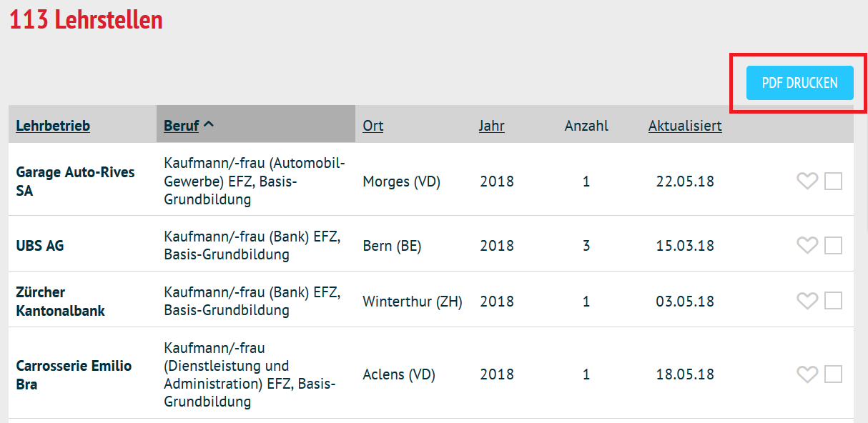Mark Zürcher Kantonalbank as favorite with heart

(x=807, y=302)
